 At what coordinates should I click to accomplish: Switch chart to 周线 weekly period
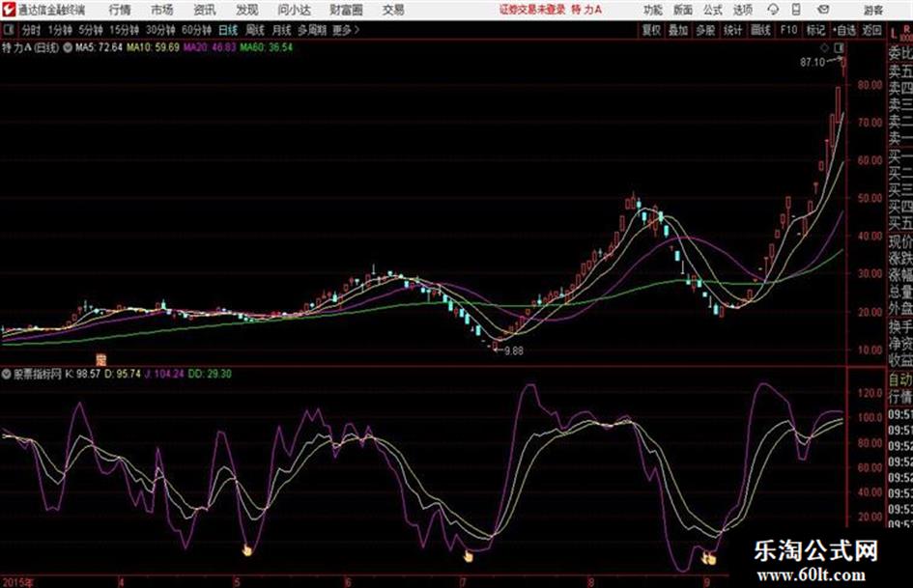(x=255, y=30)
